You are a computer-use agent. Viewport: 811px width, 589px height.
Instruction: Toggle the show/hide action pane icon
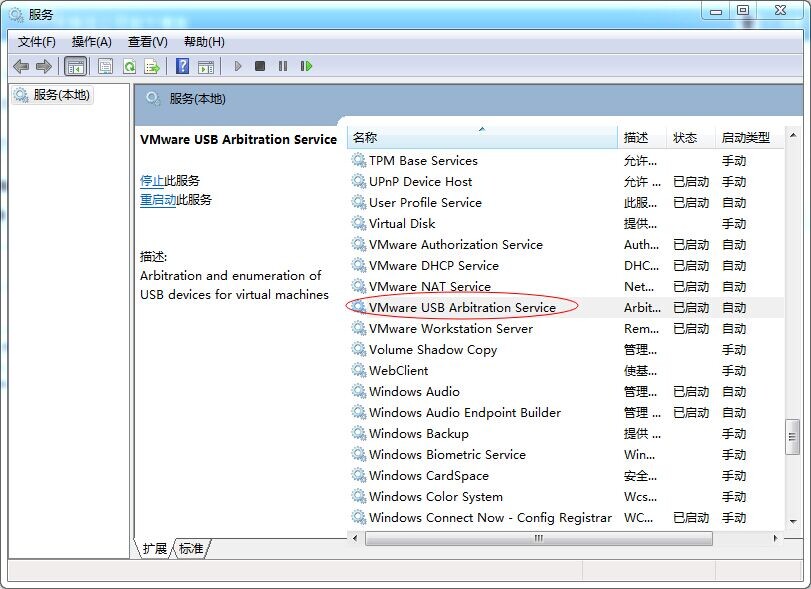206,66
